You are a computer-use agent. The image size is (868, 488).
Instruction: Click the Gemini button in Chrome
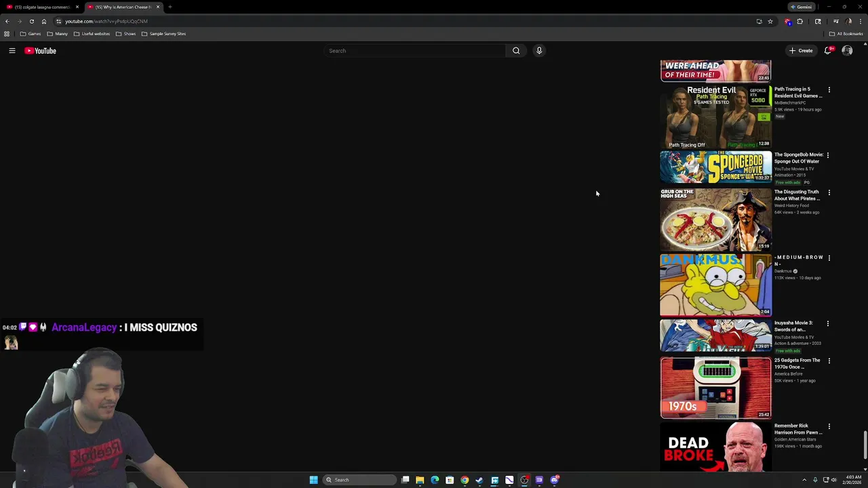(x=802, y=7)
